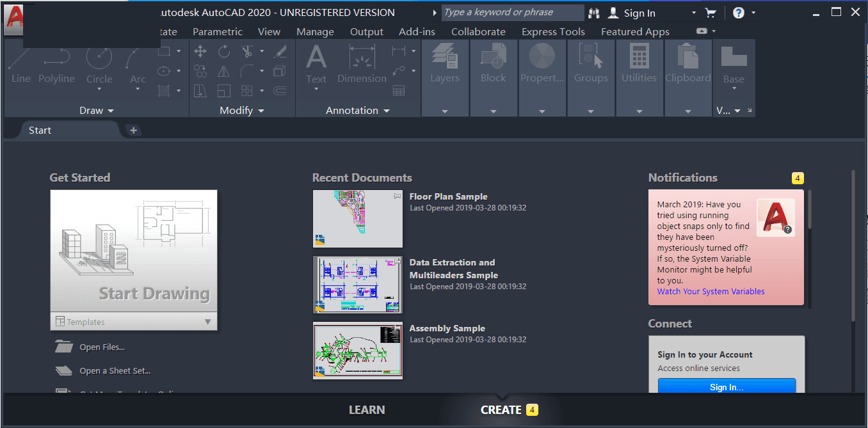Image resolution: width=868 pixels, height=428 pixels.
Task: Switch to the Parametric ribbon tab
Action: coord(218,31)
